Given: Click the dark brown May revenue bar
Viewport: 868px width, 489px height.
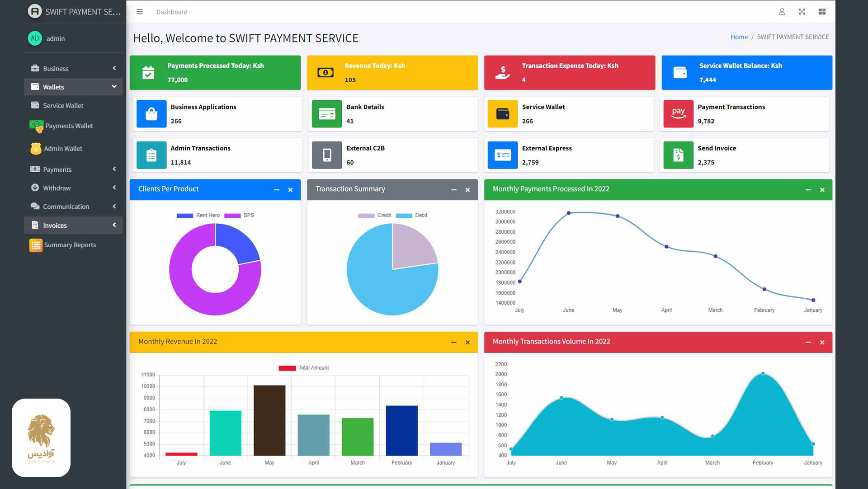Looking at the screenshot, I should 269,420.
